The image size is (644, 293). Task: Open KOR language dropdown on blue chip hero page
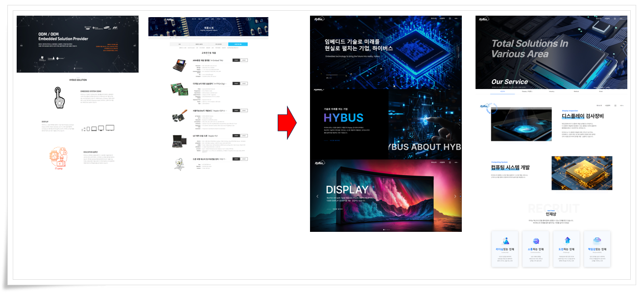click(456, 19)
